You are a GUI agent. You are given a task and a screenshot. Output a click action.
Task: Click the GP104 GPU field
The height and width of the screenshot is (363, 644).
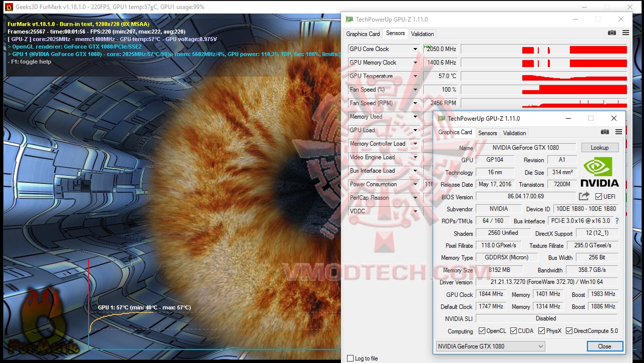pyautogui.click(x=495, y=160)
